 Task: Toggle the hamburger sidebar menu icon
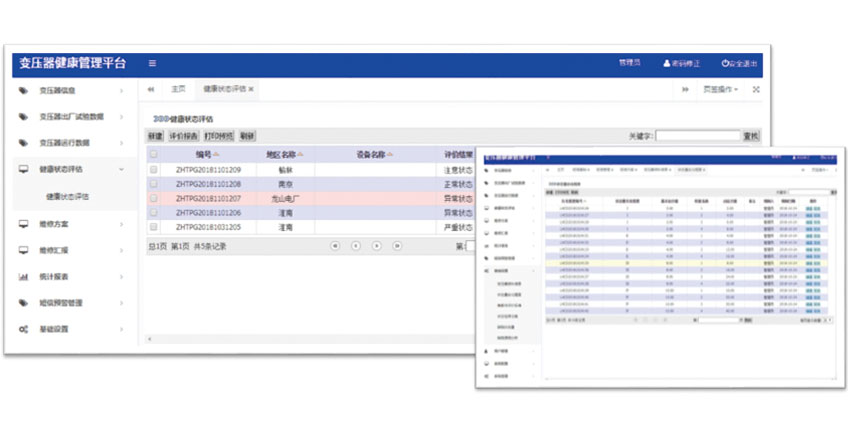coord(152,64)
